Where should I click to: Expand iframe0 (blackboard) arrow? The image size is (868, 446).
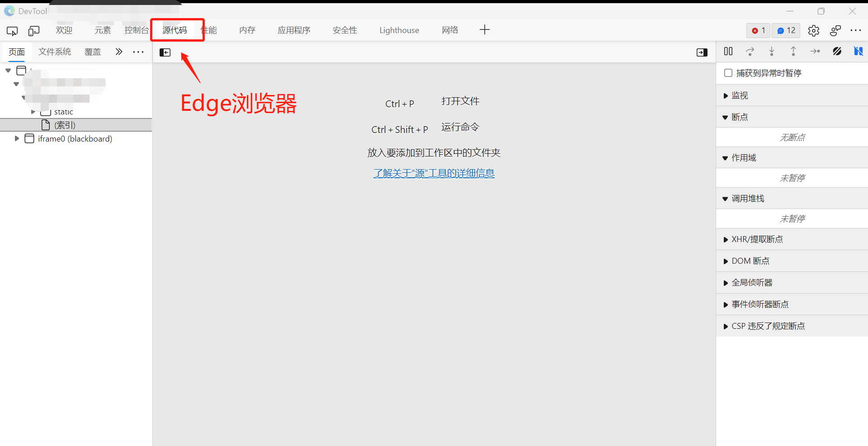tap(17, 138)
